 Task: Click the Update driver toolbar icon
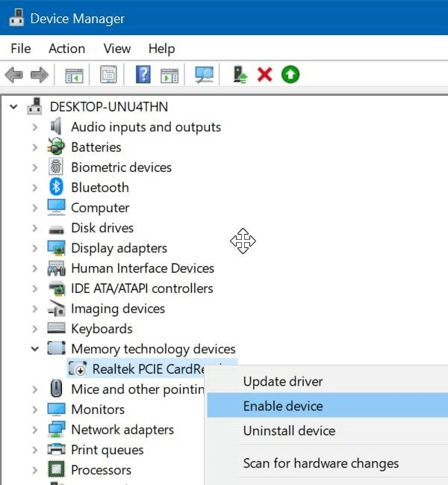click(x=240, y=75)
